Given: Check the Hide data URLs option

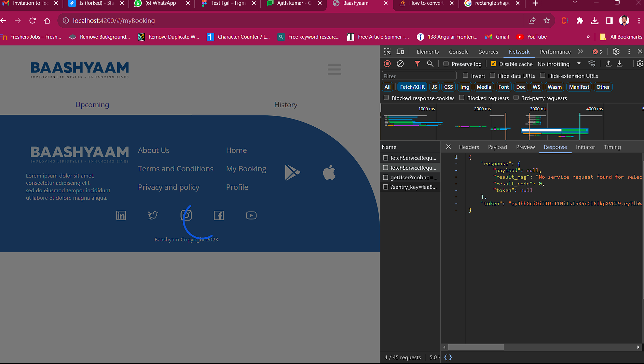Looking at the screenshot, I should pyautogui.click(x=492, y=75).
